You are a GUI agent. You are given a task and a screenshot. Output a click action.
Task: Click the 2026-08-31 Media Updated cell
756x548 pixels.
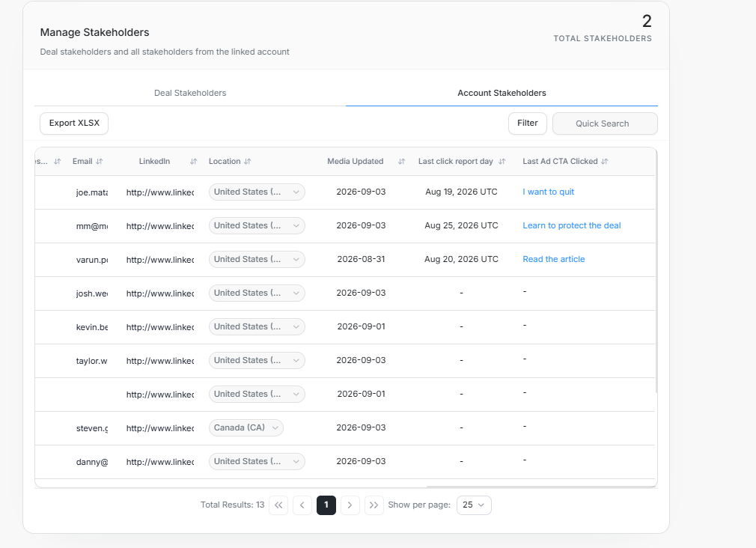[361, 260]
